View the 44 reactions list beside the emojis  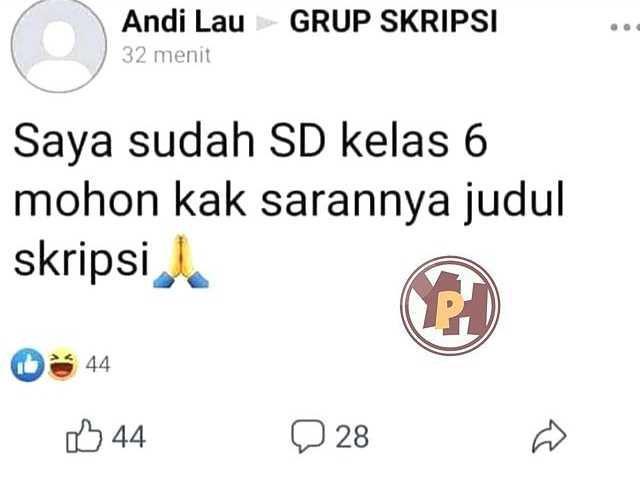pyautogui.click(x=98, y=364)
